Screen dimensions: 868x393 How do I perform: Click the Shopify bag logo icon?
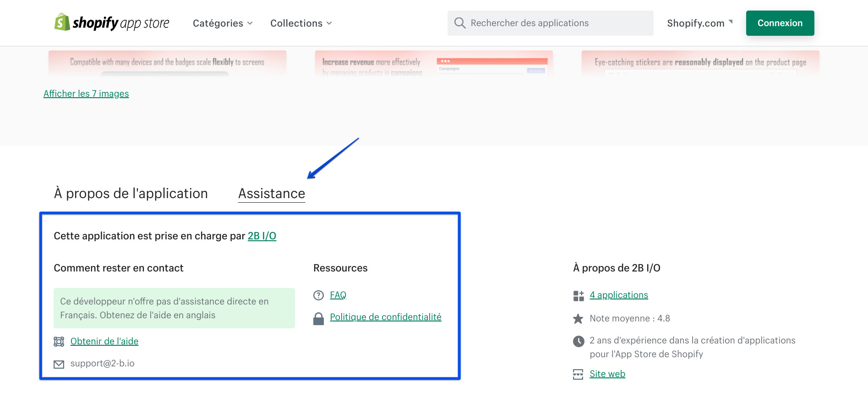(x=62, y=22)
